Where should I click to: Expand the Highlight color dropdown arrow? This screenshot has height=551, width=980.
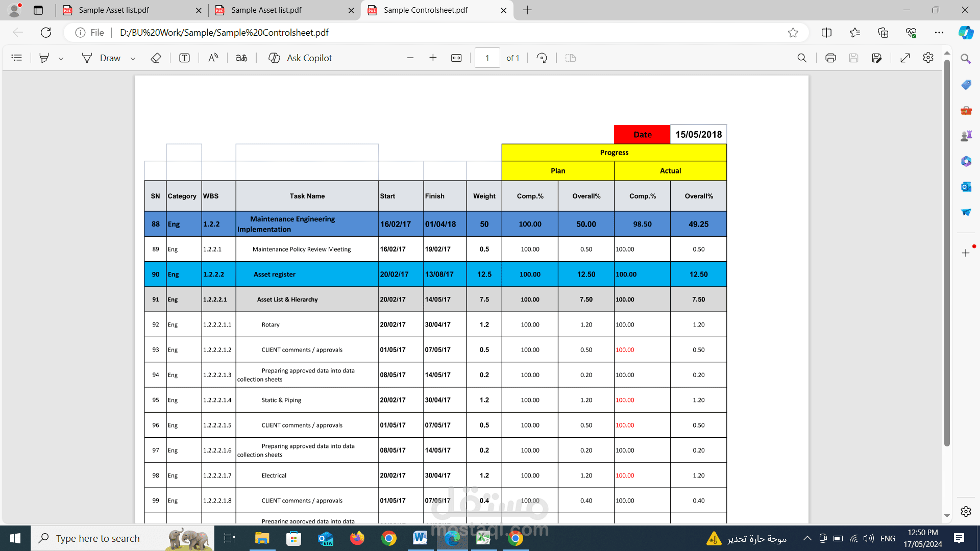tap(61, 59)
